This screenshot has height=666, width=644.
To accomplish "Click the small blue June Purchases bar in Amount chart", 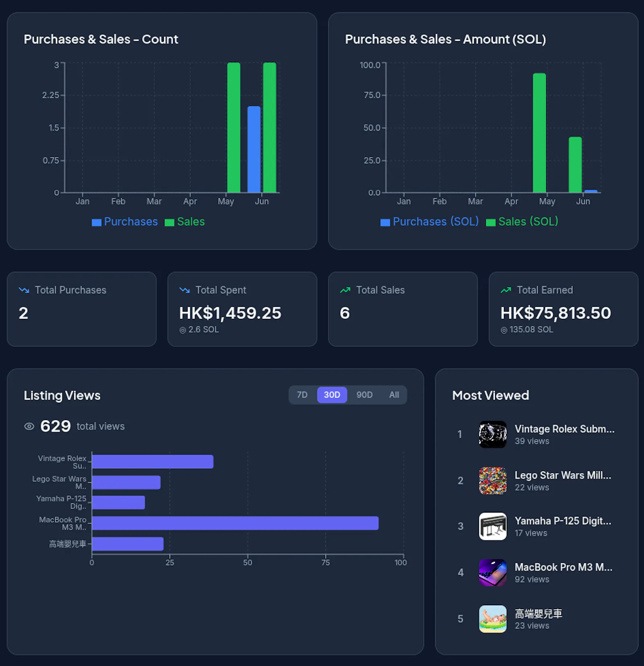I will point(591,191).
